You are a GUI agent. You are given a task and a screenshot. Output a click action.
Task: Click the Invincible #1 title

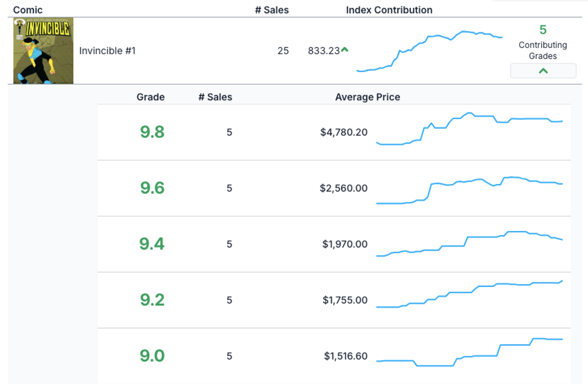click(x=107, y=51)
